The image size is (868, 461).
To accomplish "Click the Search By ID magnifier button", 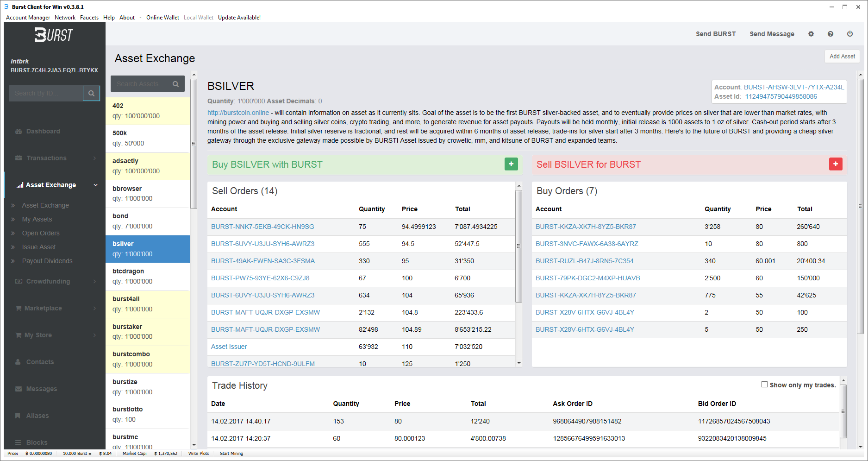I will click(x=91, y=93).
